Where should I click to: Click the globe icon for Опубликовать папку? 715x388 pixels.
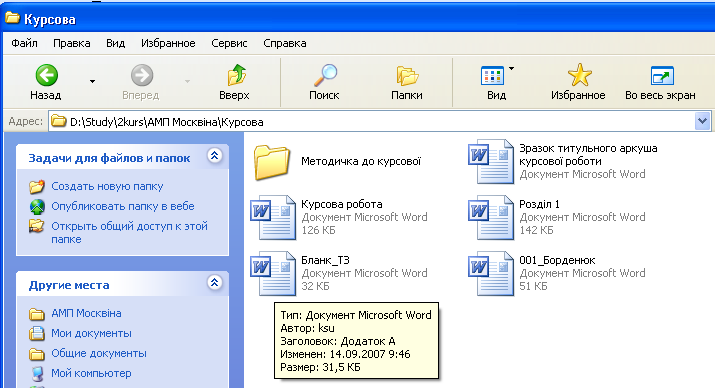pyautogui.click(x=37, y=207)
